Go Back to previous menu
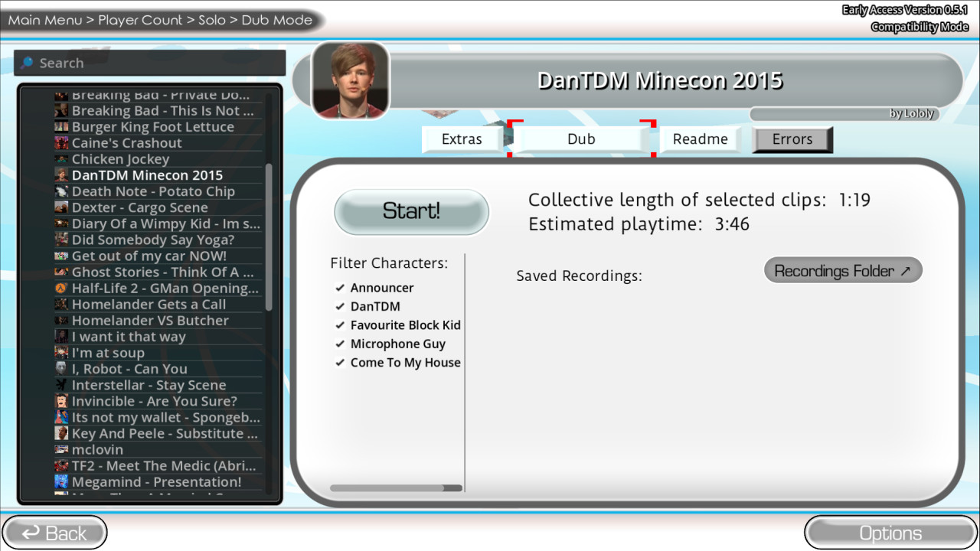Image resolution: width=980 pixels, height=551 pixels. coord(54,533)
